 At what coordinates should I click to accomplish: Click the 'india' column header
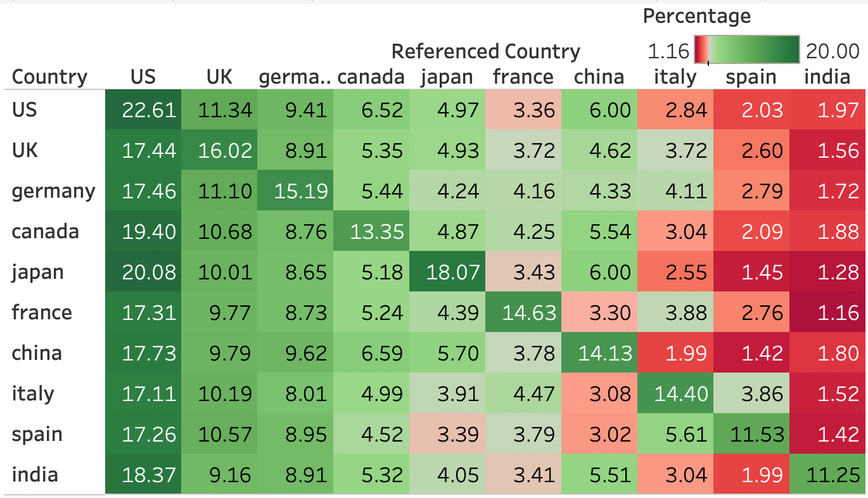point(827,77)
